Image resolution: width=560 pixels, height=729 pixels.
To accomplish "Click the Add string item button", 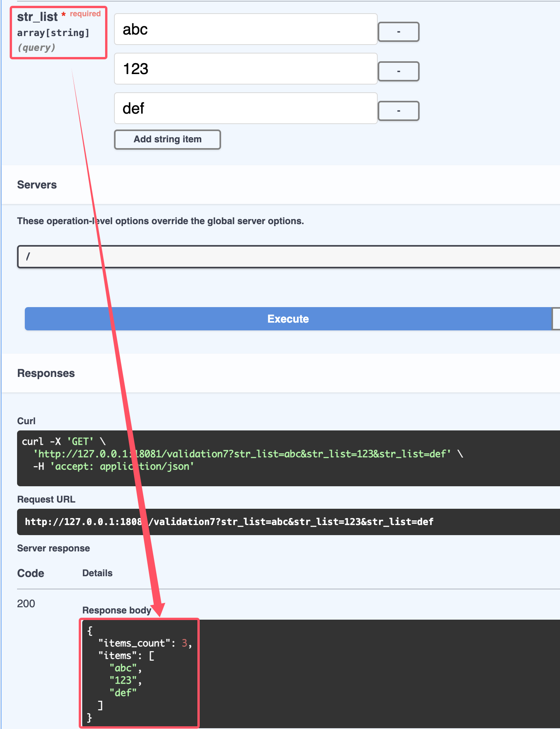I will point(167,140).
